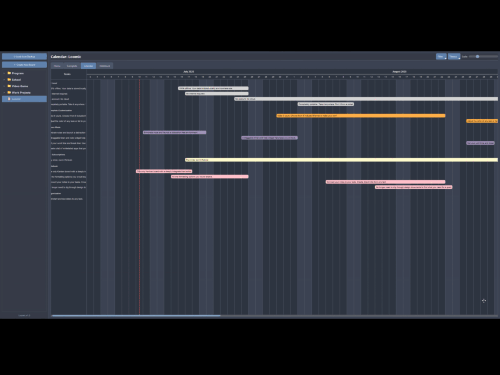The height and width of the screenshot is (375, 500).
Task: Select the highlighted Calendar tab
Action: coord(88,66)
